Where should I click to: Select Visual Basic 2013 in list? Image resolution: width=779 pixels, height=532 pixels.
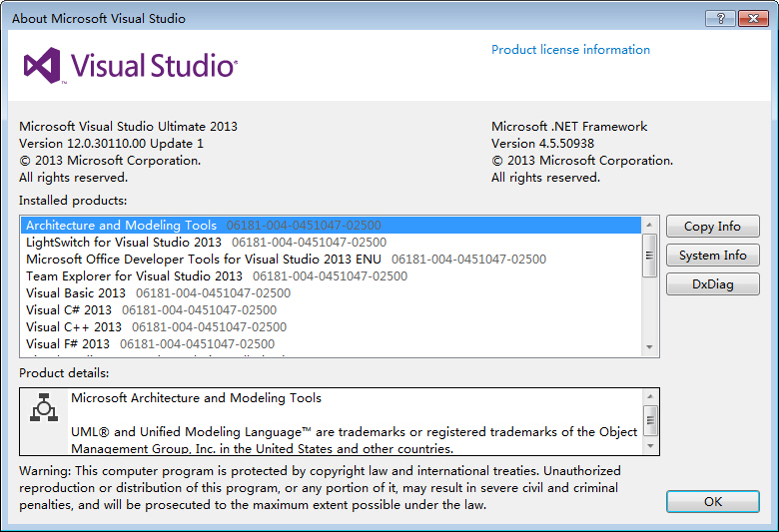point(331,293)
